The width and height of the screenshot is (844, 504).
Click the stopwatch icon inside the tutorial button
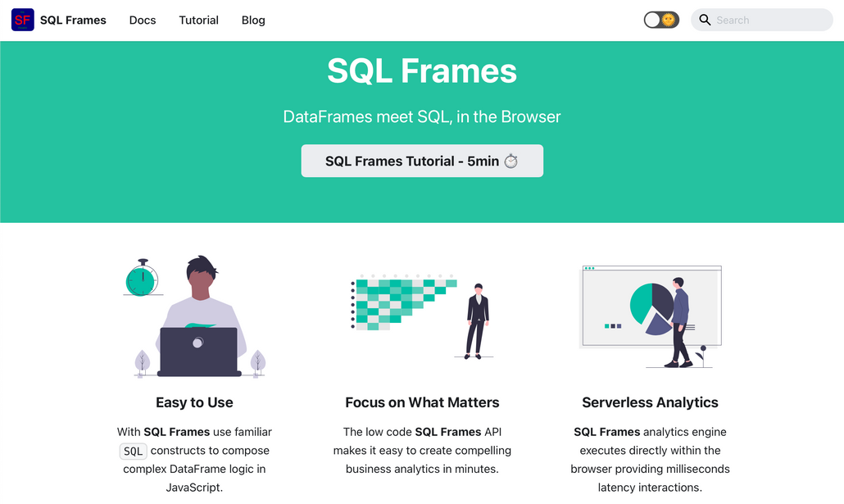(512, 161)
